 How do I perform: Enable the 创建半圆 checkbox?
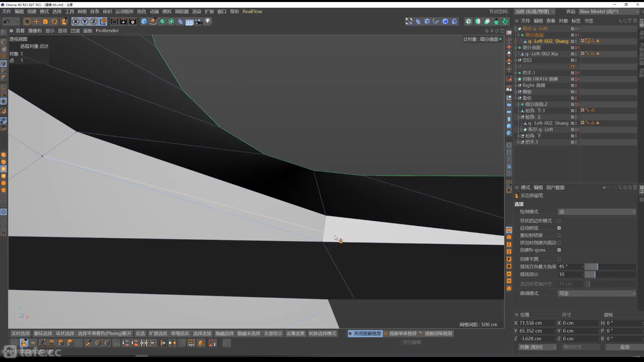pyautogui.click(x=559, y=259)
